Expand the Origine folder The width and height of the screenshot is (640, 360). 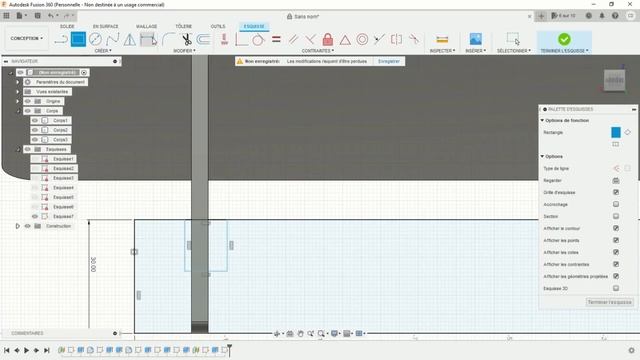(18, 101)
